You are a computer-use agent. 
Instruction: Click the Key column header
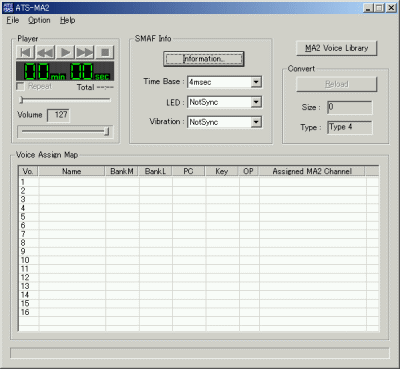point(222,171)
